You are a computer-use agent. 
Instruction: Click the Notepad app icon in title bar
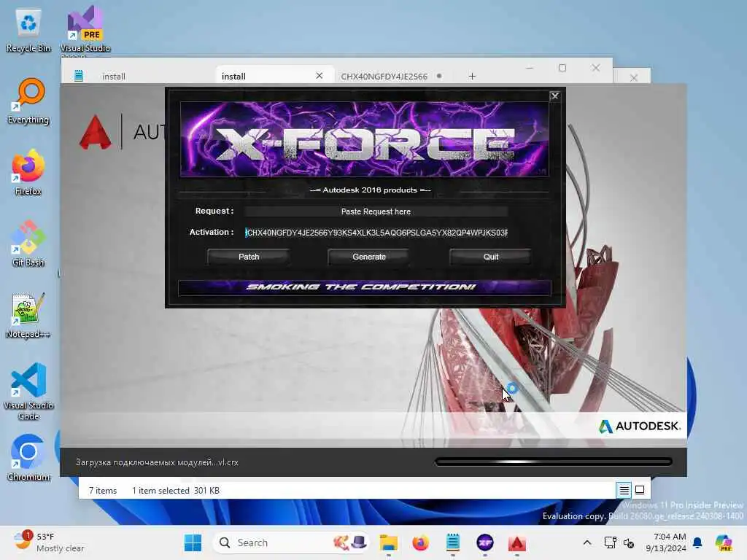pyautogui.click(x=79, y=76)
